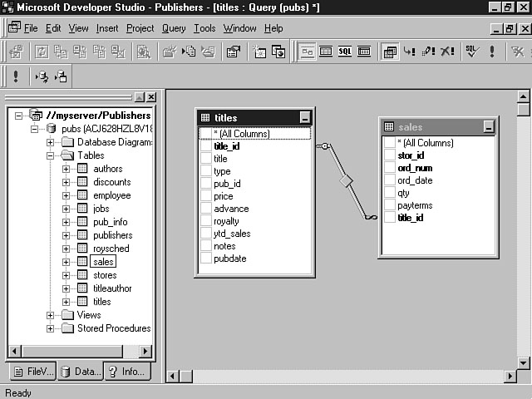The width and height of the screenshot is (532, 399).
Task: Click the pubs database icon
Action: (x=52, y=129)
